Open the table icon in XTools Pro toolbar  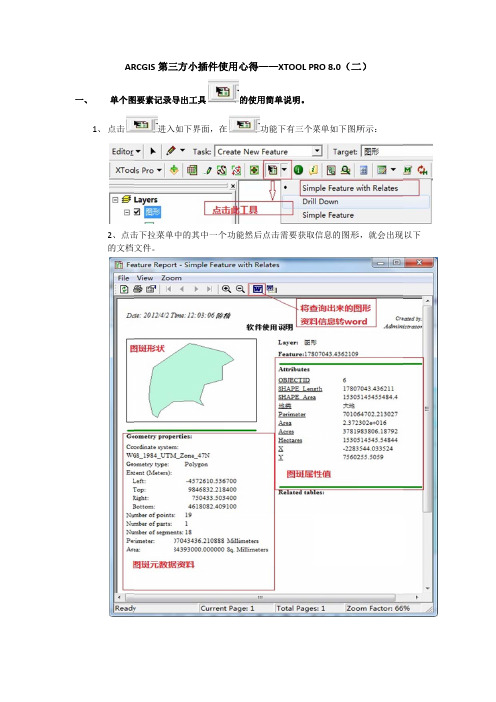(192, 170)
